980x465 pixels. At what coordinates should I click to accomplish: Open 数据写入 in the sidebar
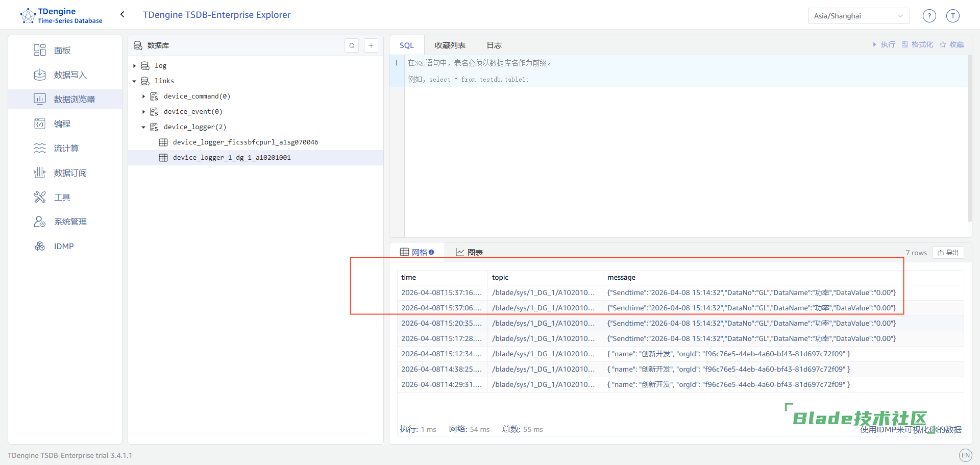pos(70,75)
